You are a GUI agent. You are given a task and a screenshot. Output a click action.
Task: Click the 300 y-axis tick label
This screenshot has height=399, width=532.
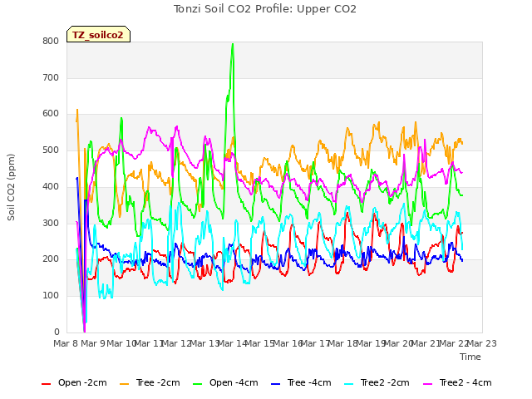pyautogui.click(x=51, y=224)
